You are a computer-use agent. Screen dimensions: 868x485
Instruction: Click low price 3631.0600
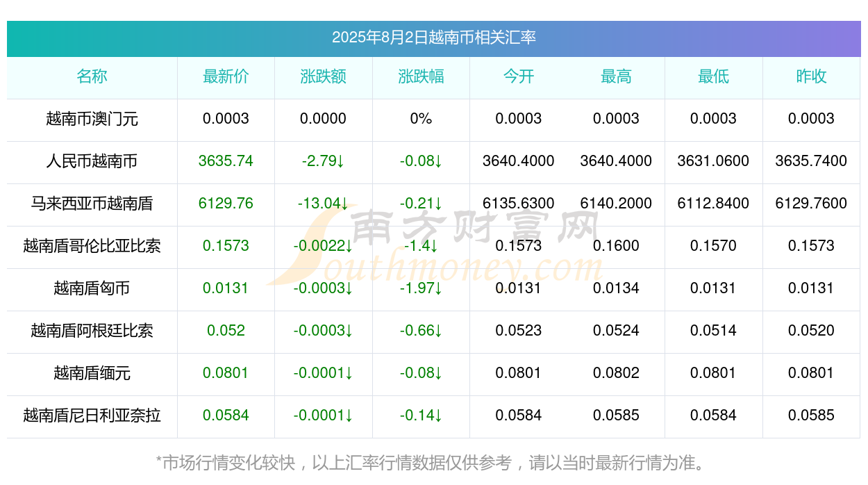[714, 161]
